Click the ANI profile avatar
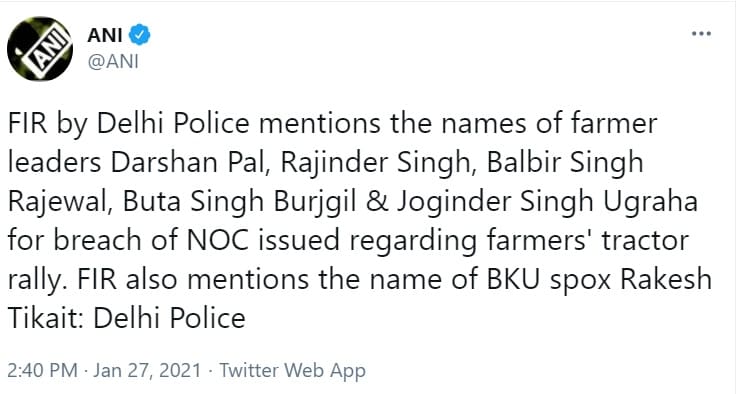This screenshot has height=394, width=739. pyautogui.click(x=40, y=49)
